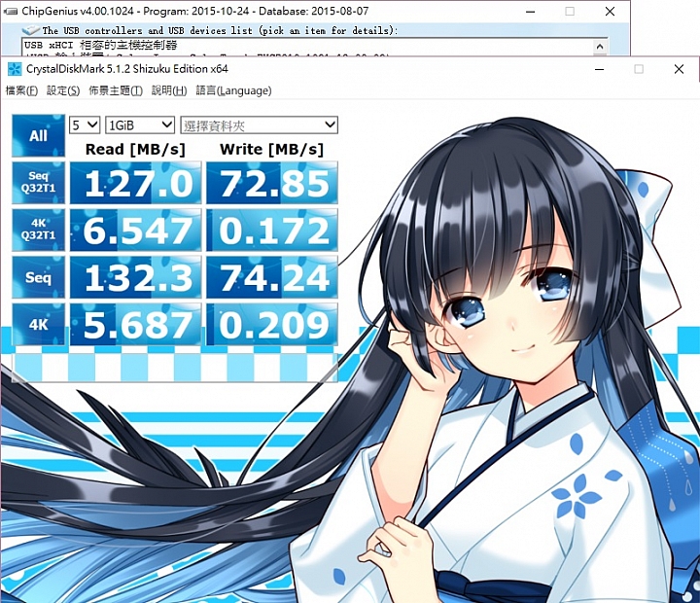This screenshot has height=603, width=700.
Task: Open the 檔案(F) menu
Action: (21, 90)
